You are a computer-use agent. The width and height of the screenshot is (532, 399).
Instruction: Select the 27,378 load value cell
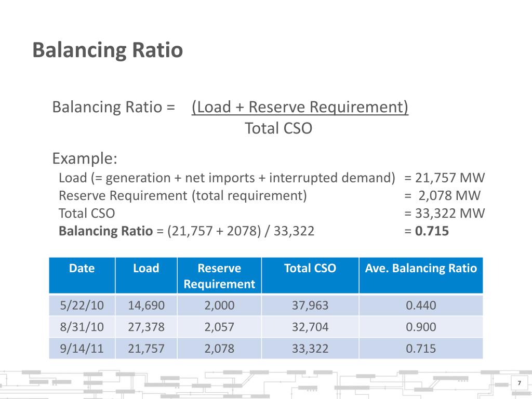click(x=146, y=327)
